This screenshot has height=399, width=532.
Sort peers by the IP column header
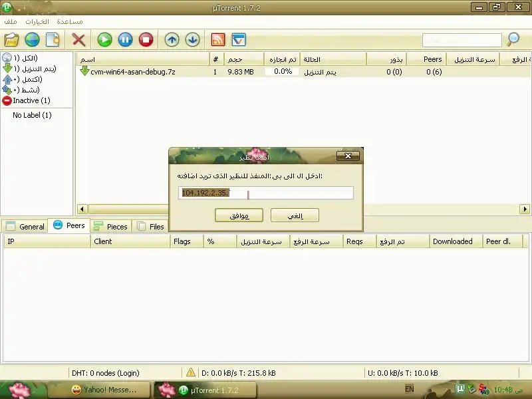(47, 241)
